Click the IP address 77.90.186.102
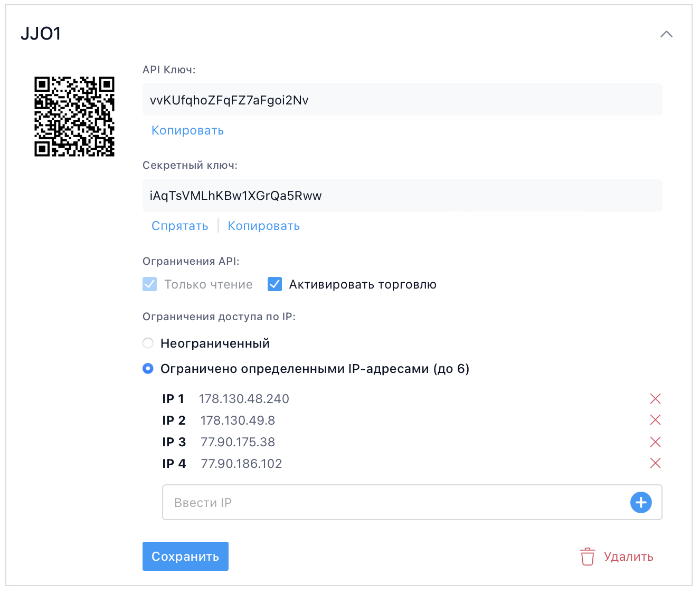The width and height of the screenshot is (700, 594). (x=241, y=464)
